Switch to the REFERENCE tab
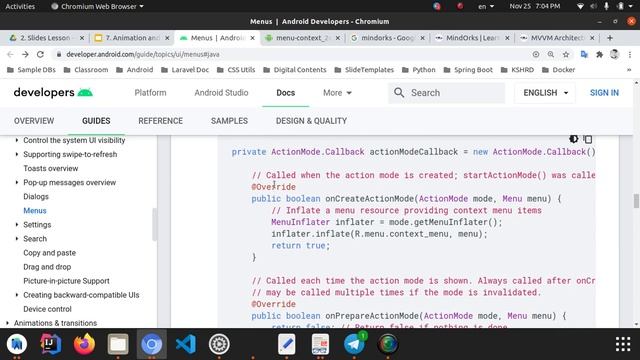 point(160,121)
